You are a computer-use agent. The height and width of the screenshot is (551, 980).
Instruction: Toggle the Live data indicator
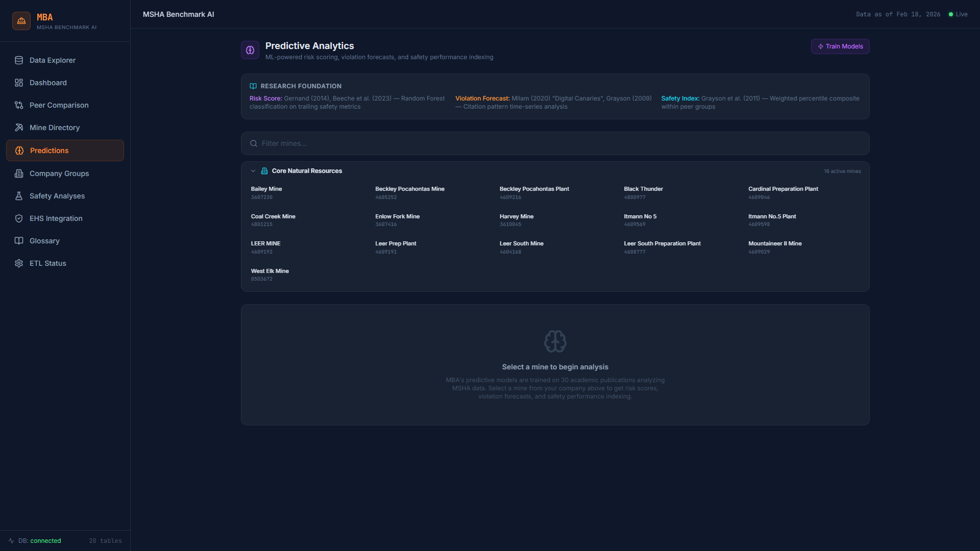tap(958, 14)
